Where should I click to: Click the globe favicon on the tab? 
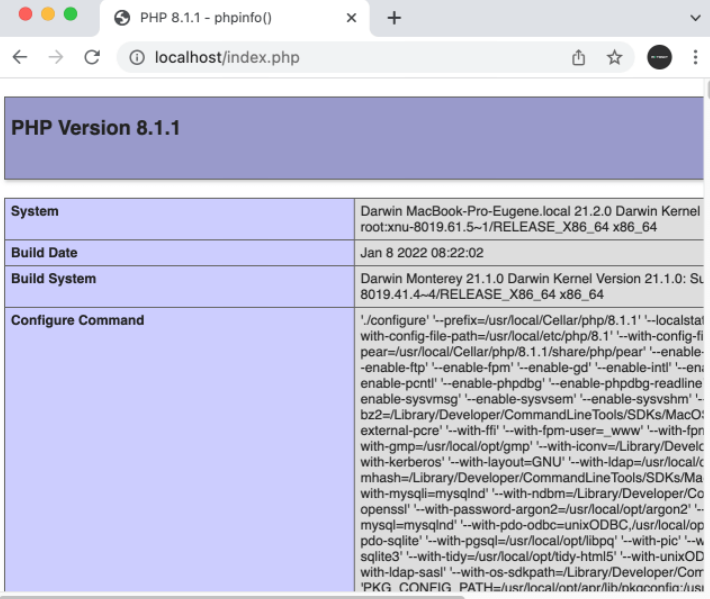(x=122, y=18)
